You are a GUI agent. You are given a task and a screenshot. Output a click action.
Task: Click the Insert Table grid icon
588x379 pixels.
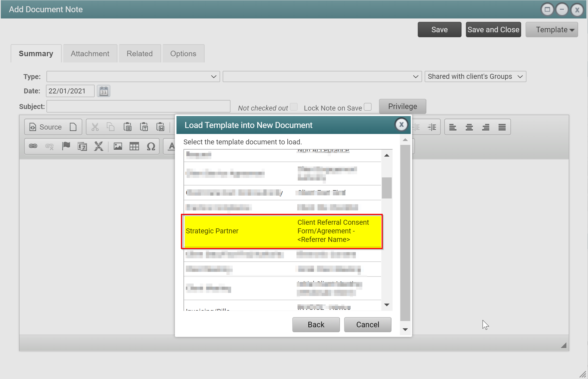134,146
